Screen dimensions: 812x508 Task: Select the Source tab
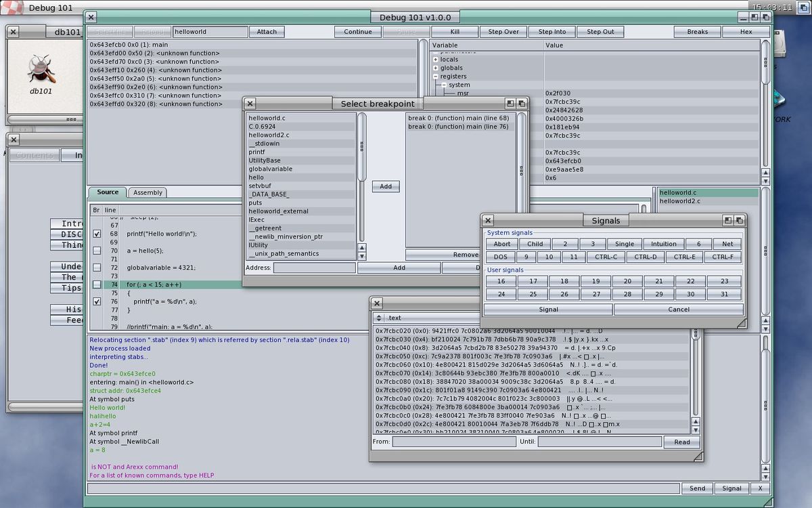pos(107,192)
